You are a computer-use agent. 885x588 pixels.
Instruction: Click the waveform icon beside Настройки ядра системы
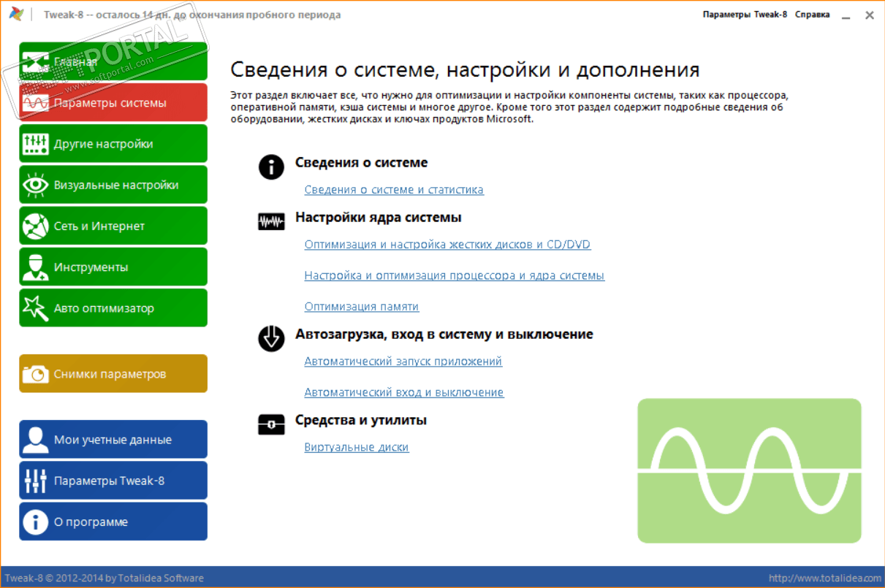[271, 221]
